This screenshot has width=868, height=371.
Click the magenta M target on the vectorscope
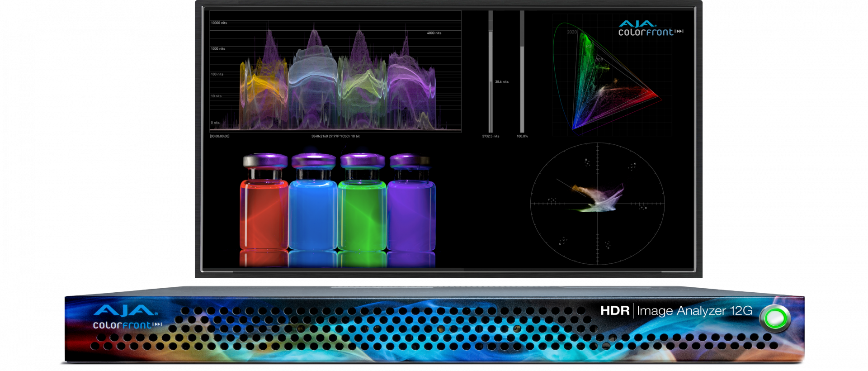coord(632,166)
